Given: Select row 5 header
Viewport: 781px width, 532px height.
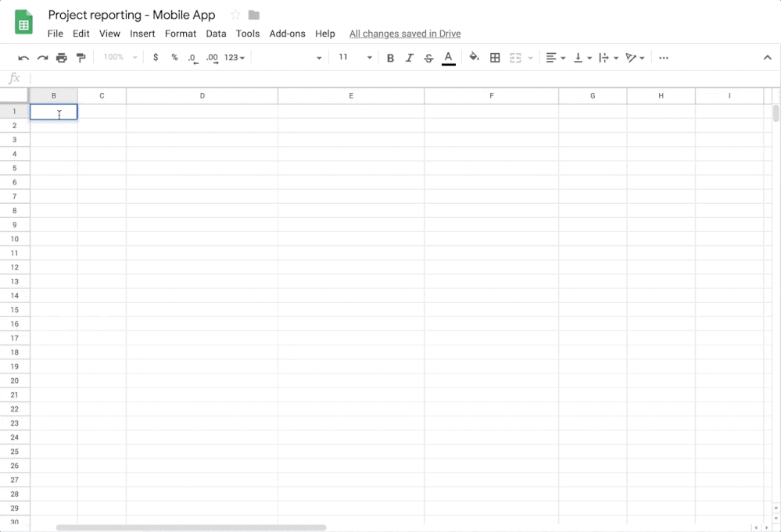Looking at the screenshot, I should (x=14, y=168).
